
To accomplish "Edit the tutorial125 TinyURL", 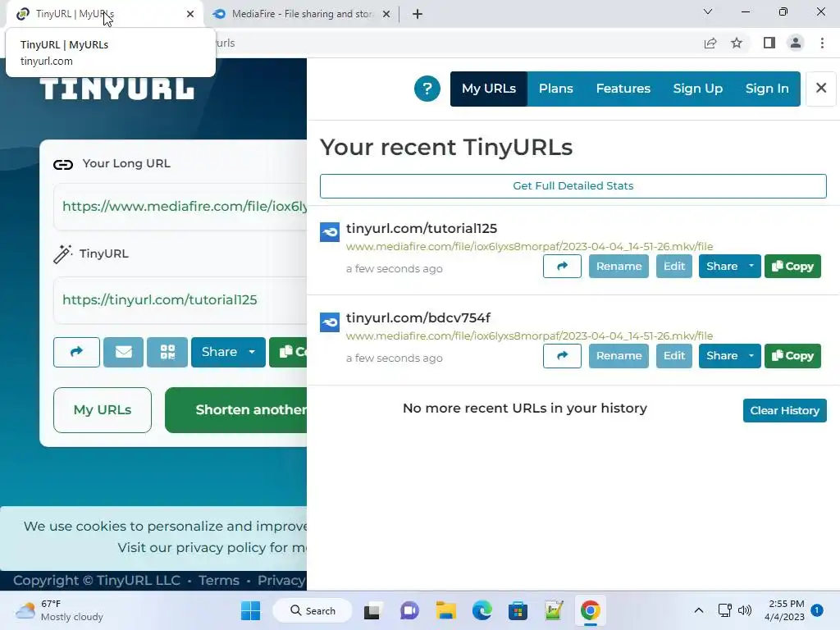I will [x=674, y=267].
